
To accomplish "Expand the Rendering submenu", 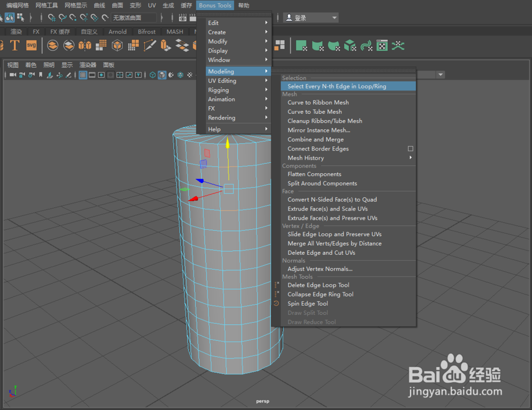I will [x=238, y=118].
